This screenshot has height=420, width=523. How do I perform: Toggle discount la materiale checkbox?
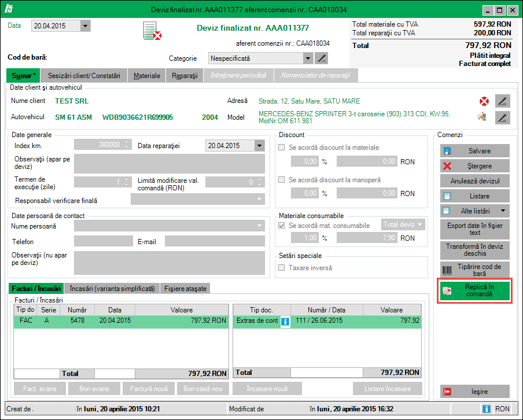point(282,148)
